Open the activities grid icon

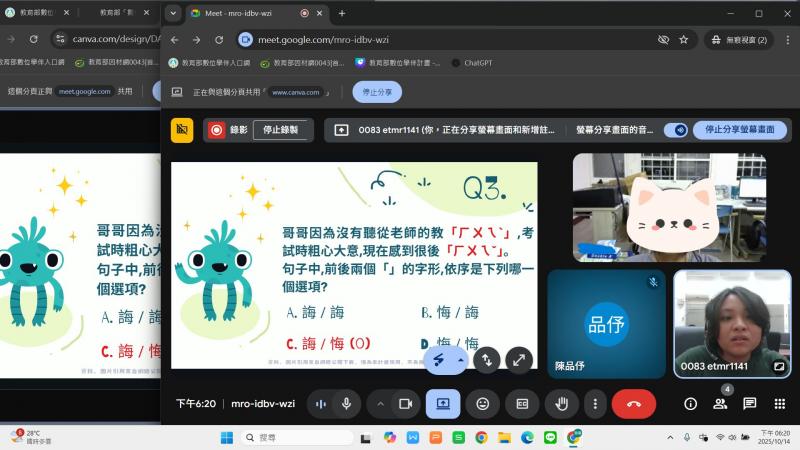[780, 404]
